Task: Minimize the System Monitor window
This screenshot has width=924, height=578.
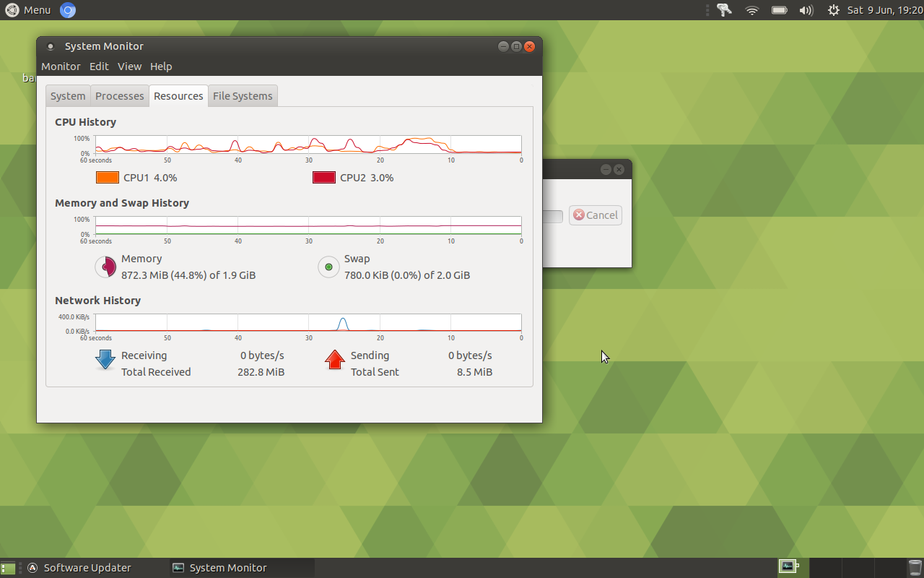Action: pyautogui.click(x=503, y=46)
